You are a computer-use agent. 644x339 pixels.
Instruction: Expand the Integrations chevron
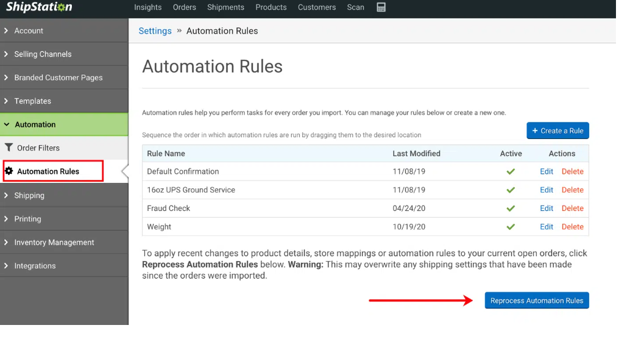(x=5, y=265)
